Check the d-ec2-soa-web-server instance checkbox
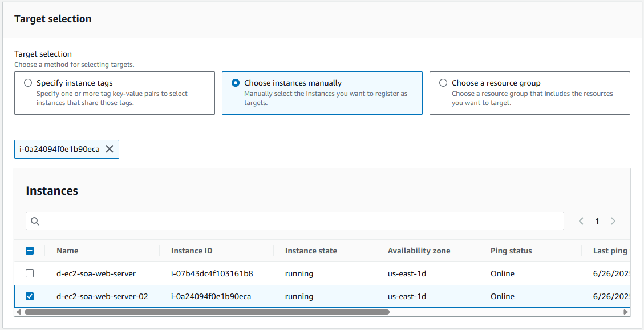The image size is (644, 330). click(x=30, y=273)
